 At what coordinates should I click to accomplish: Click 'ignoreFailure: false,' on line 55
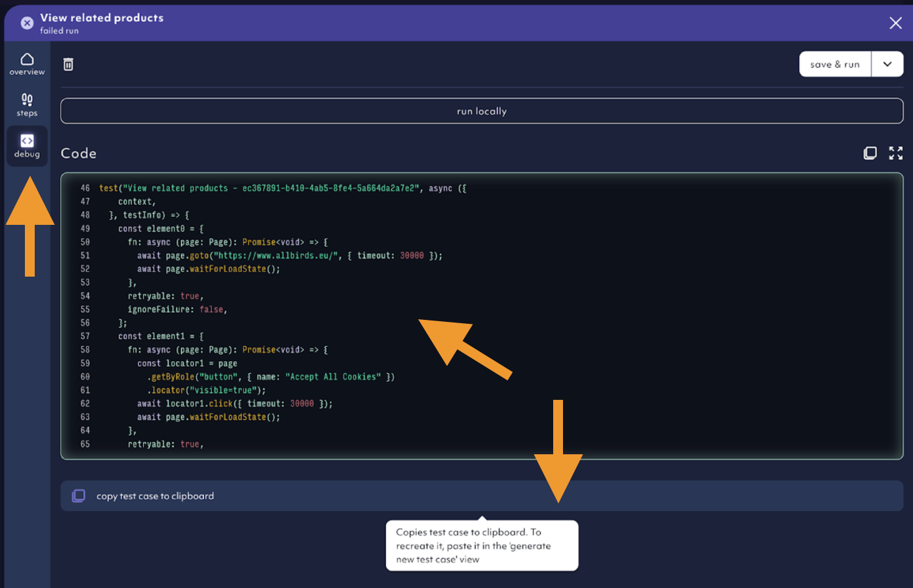pos(177,309)
